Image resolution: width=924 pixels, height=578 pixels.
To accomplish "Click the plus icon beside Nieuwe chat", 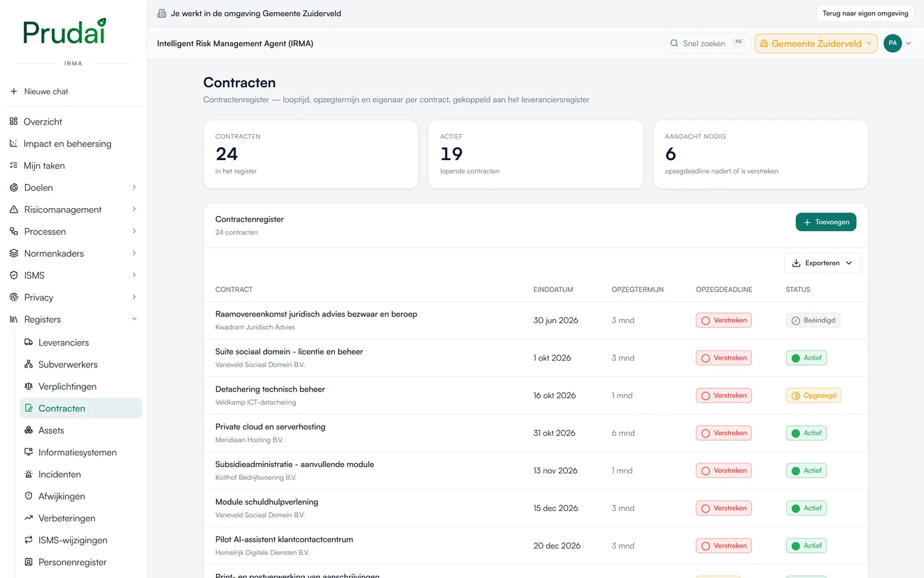I will point(13,91).
